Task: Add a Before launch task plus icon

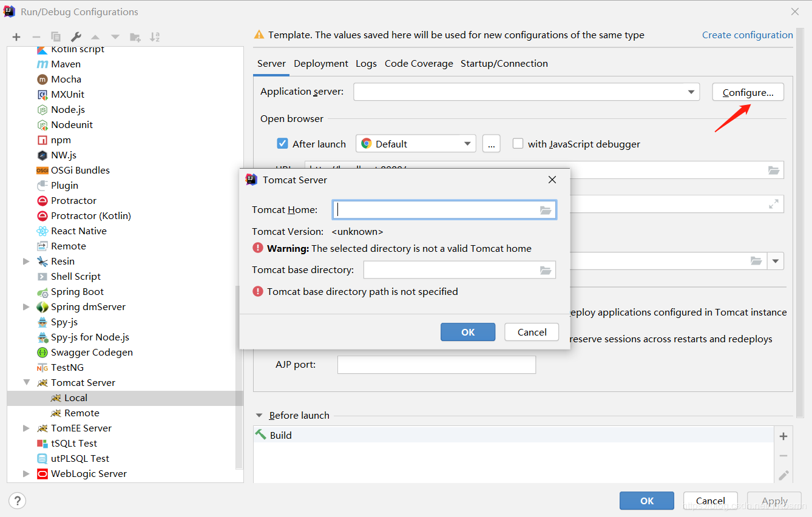Action: [x=783, y=436]
